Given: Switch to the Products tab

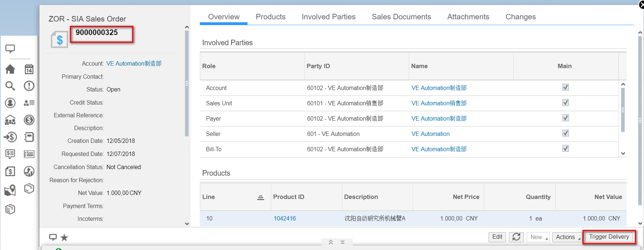Looking at the screenshot, I should pos(270,17).
